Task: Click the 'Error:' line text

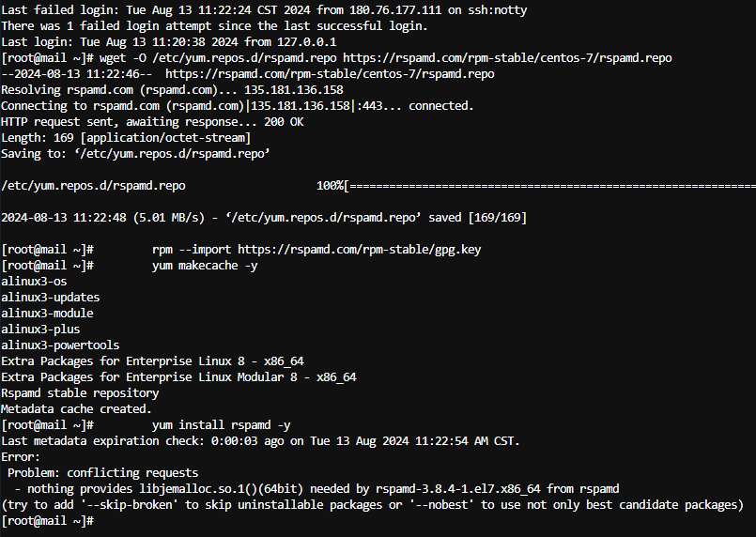Action: (x=21, y=457)
